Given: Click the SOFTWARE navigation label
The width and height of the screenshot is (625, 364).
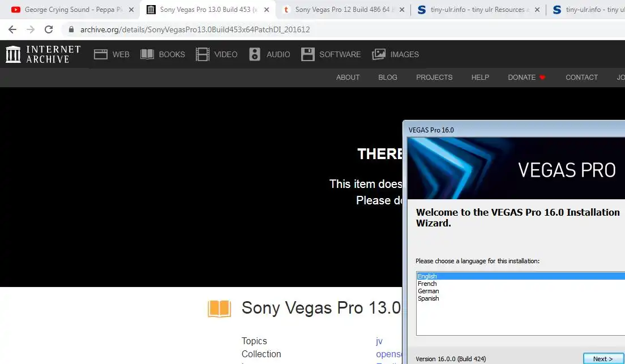Looking at the screenshot, I should [x=340, y=54].
